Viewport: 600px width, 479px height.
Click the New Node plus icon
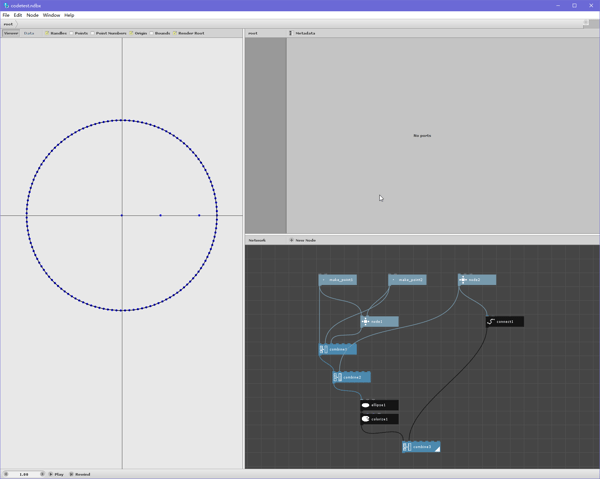[x=291, y=240]
